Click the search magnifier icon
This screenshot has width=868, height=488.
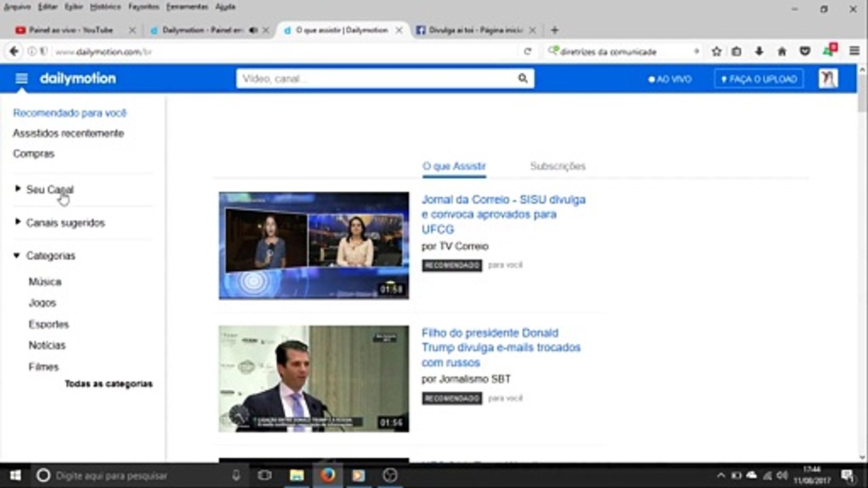(523, 79)
